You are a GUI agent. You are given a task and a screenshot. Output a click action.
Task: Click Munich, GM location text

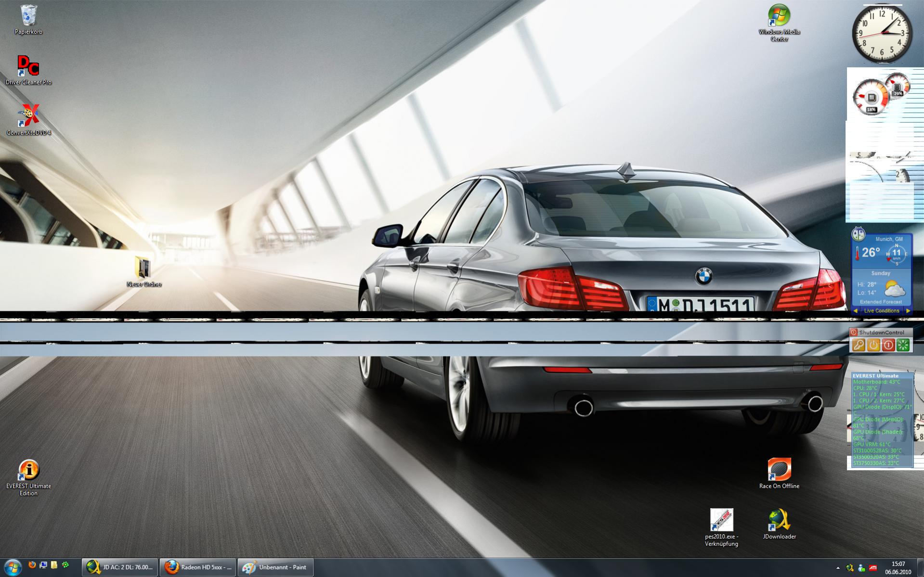[x=889, y=239]
